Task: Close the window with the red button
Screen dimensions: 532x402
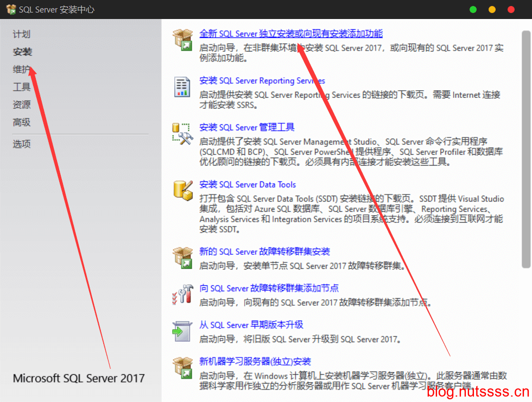Action: tap(511, 10)
